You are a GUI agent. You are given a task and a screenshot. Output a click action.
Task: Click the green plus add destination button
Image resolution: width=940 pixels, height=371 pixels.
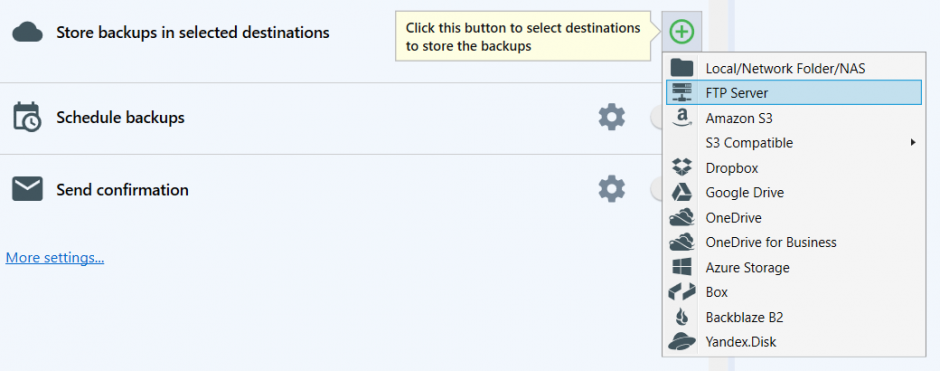click(682, 31)
